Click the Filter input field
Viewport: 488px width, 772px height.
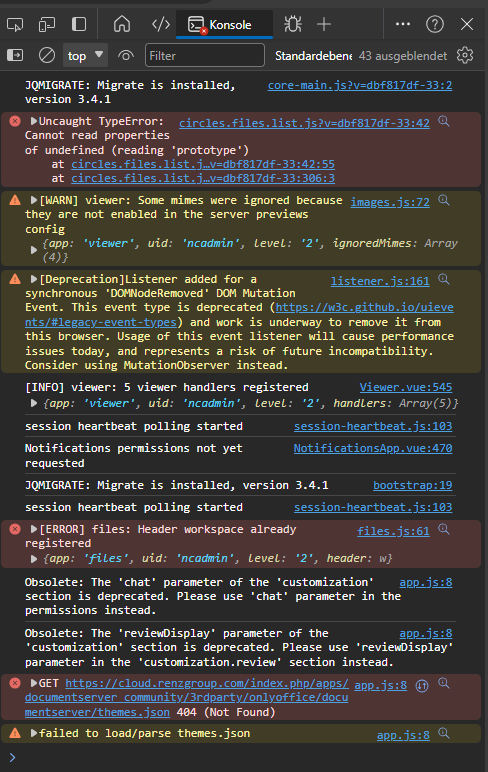coord(205,55)
